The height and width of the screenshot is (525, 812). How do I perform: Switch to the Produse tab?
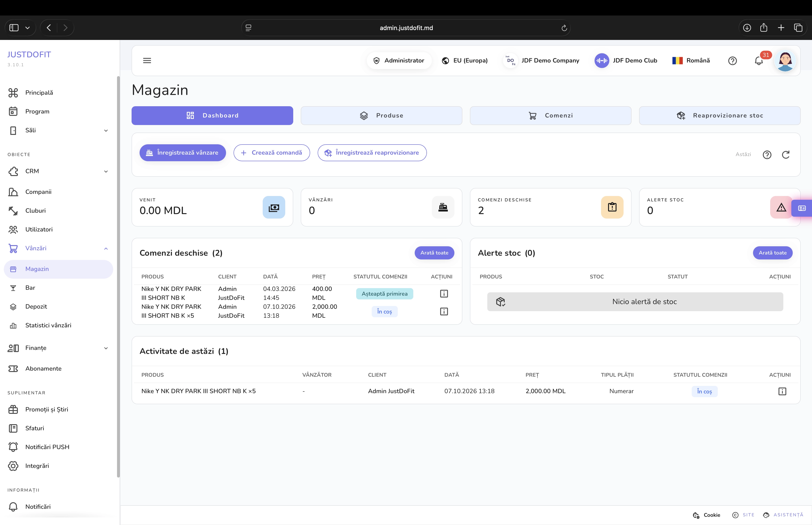pyautogui.click(x=381, y=116)
